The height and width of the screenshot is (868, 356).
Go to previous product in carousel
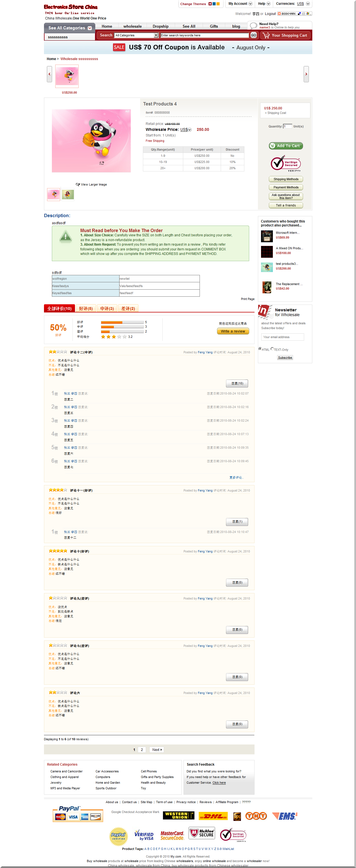pyautogui.click(x=49, y=74)
